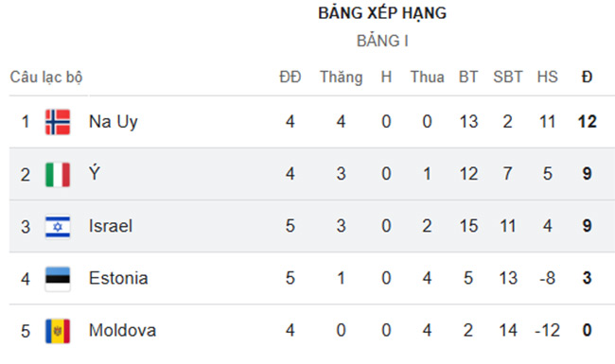Select the Israel team name
Viewport: 615px width, 364px height.
pyautogui.click(x=111, y=226)
